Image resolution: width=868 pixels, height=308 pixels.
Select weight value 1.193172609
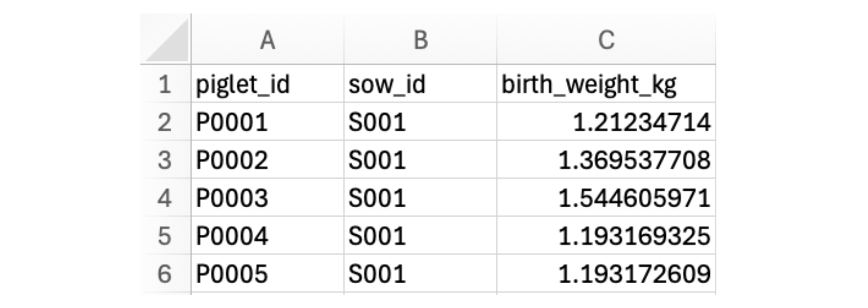[x=606, y=274]
